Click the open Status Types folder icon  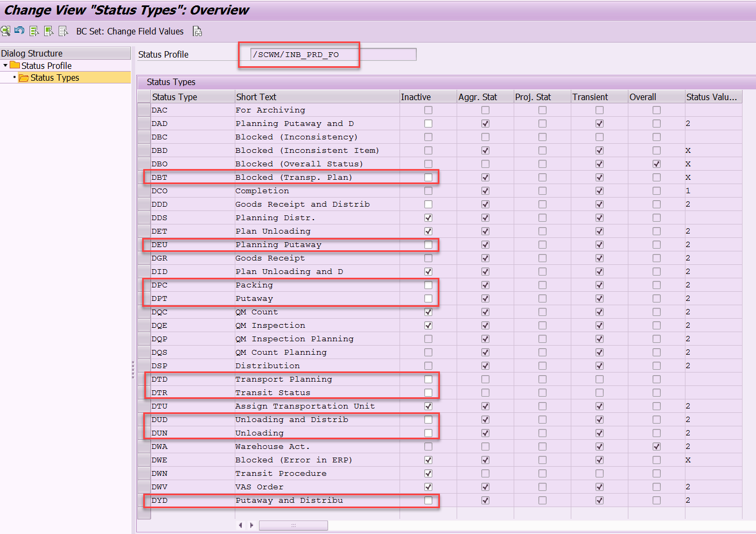(x=24, y=78)
